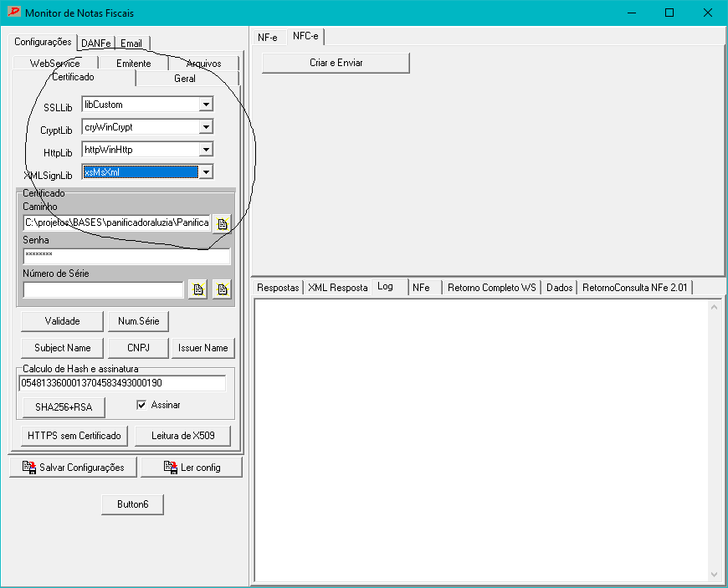Switch to the WebService tab
Image resolution: width=728 pixels, height=588 pixels.
click(x=54, y=63)
